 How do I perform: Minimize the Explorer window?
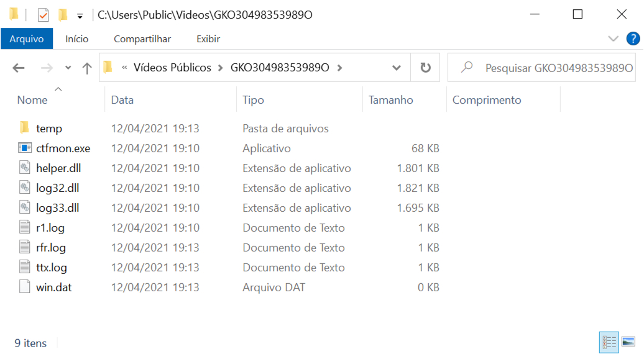[x=535, y=14]
